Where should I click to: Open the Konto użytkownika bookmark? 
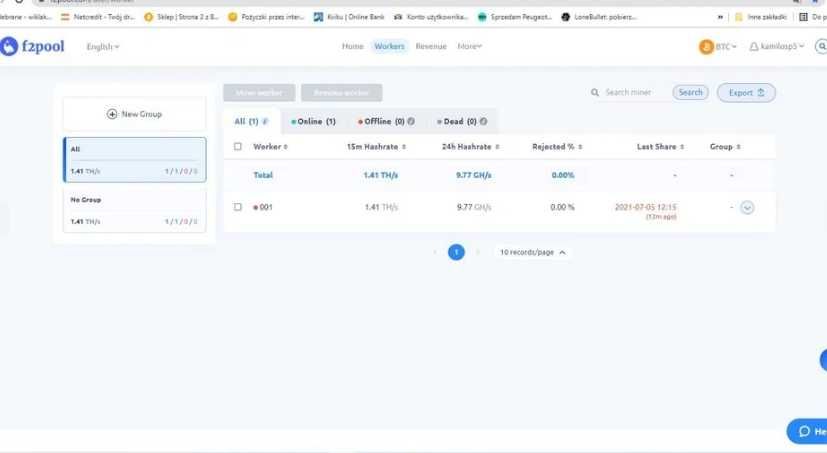pyautogui.click(x=431, y=17)
